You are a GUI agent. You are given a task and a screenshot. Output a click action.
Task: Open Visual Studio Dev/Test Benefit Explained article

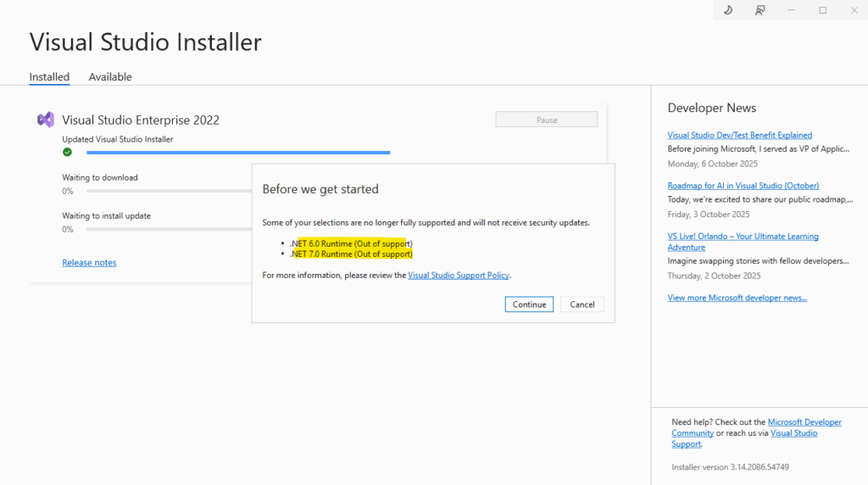pos(739,135)
